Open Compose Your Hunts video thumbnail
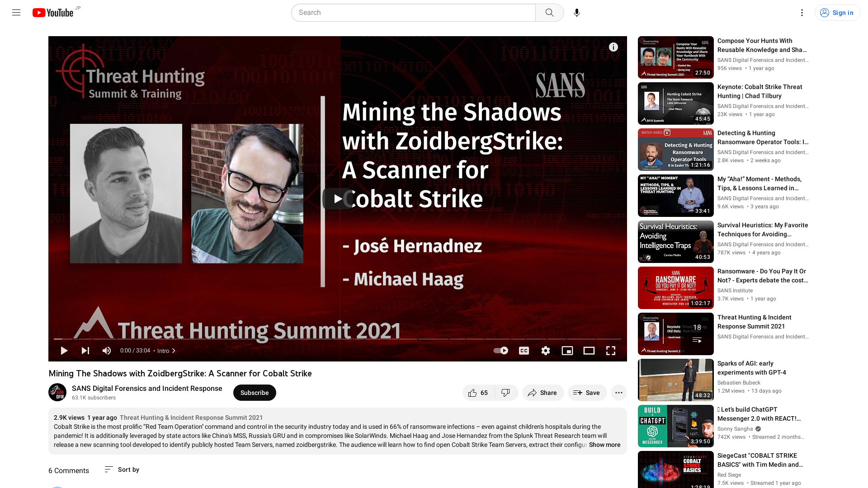 pos(675,57)
